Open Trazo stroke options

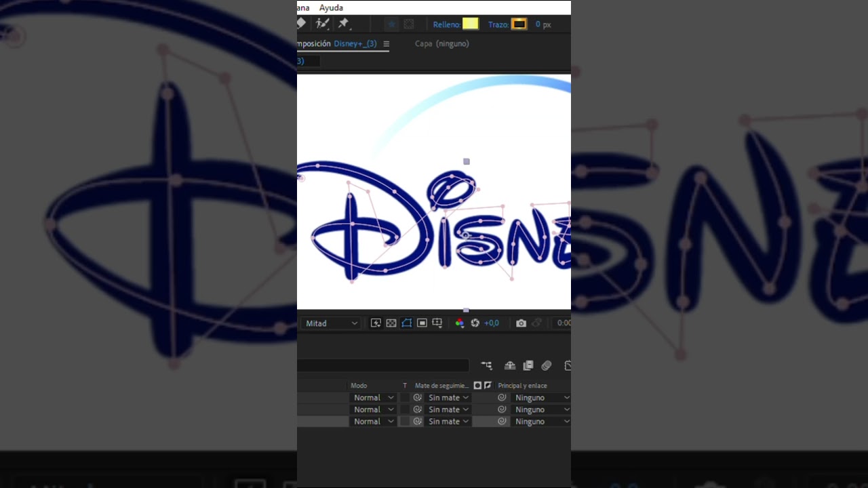pos(498,24)
